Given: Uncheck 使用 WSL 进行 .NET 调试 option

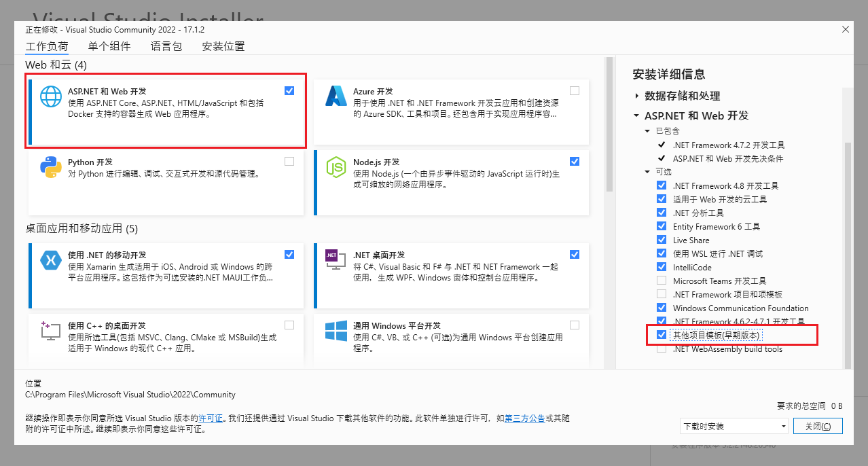Looking at the screenshot, I should pyautogui.click(x=662, y=253).
